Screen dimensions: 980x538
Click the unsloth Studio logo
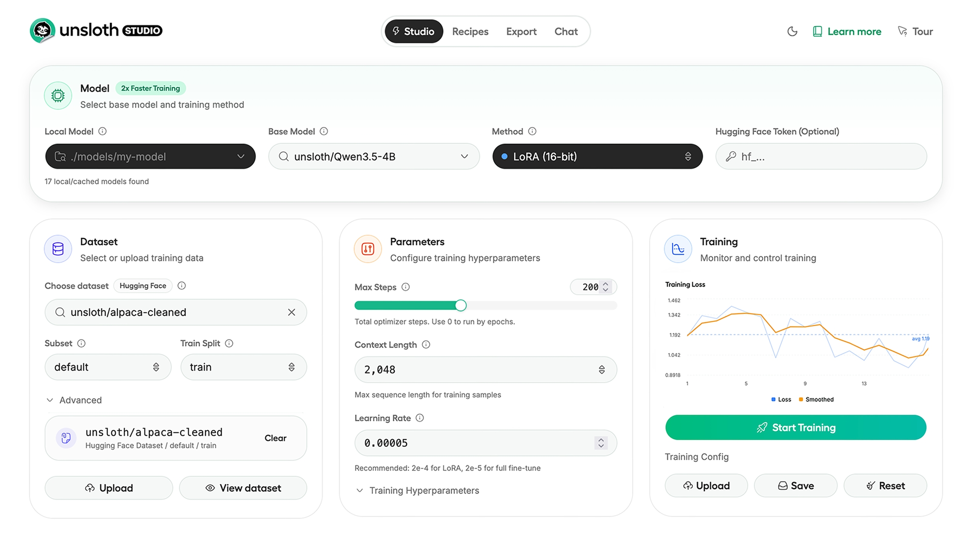click(96, 30)
